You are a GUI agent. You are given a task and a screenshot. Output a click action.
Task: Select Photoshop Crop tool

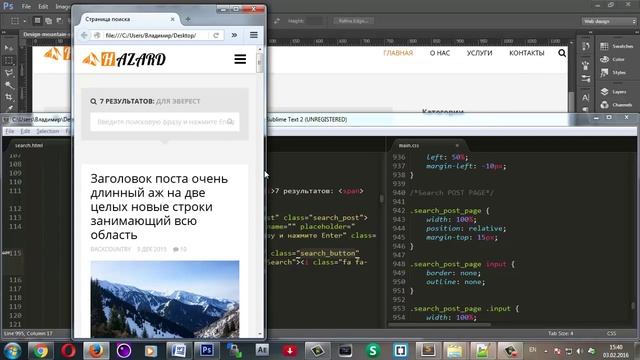click(9, 97)
